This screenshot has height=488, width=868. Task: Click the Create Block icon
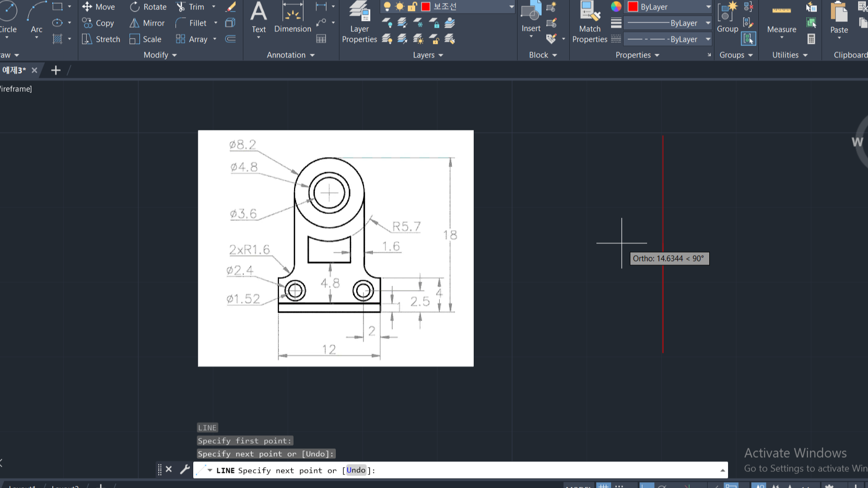pyautogui.click(x=551, y=7)
